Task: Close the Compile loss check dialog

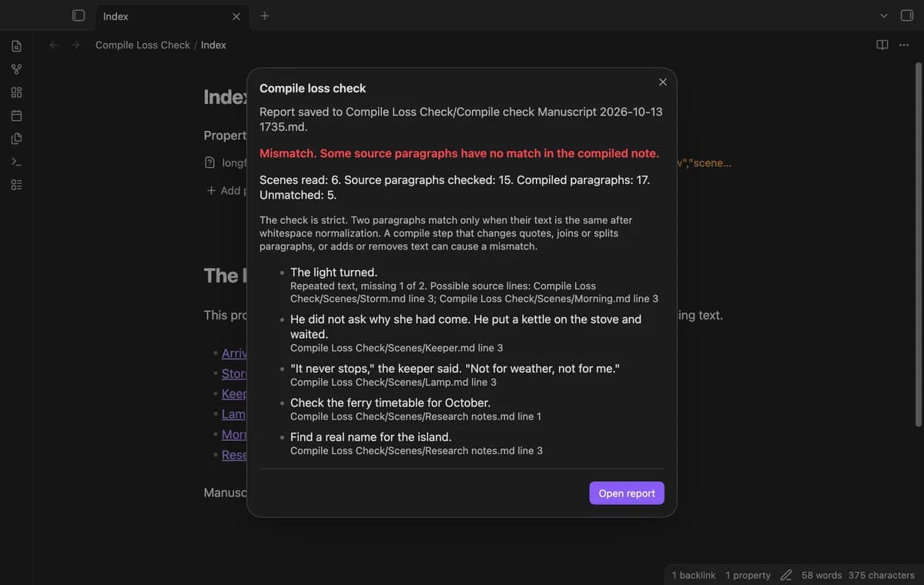Action: pyautogui.click(x=663, y=82)
